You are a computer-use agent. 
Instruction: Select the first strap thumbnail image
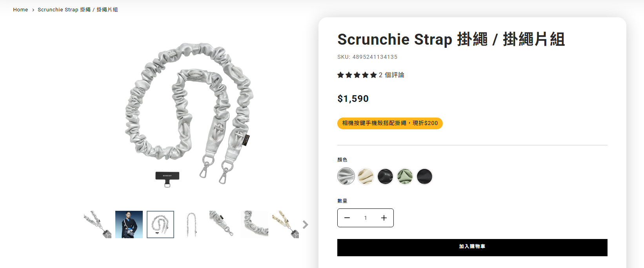coord(98,225)
